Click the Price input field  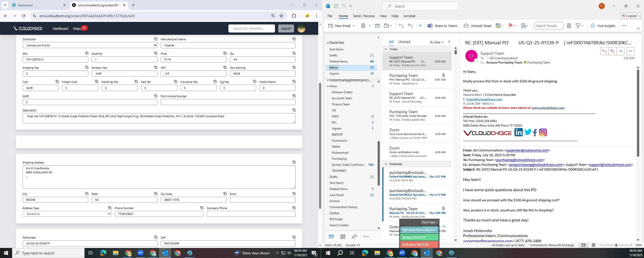pyautogui.click(x=193, y=59)
